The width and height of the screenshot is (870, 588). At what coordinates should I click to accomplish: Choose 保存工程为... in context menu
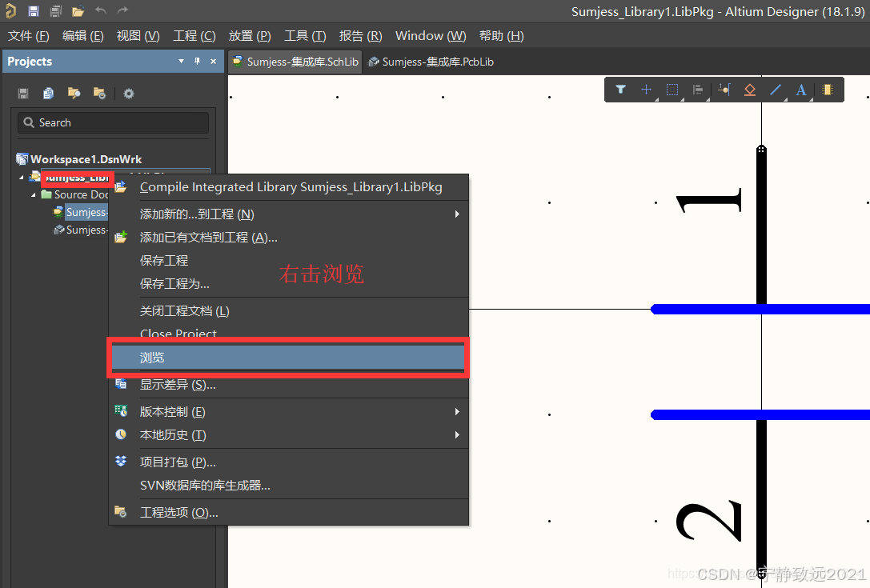pos(288,284)
